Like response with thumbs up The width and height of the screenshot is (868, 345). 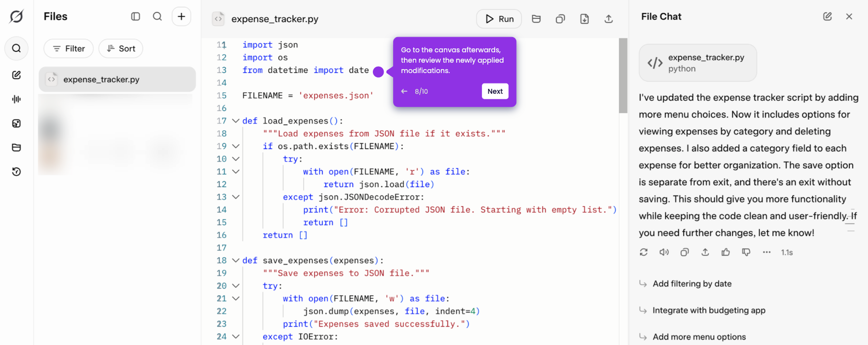725,252
